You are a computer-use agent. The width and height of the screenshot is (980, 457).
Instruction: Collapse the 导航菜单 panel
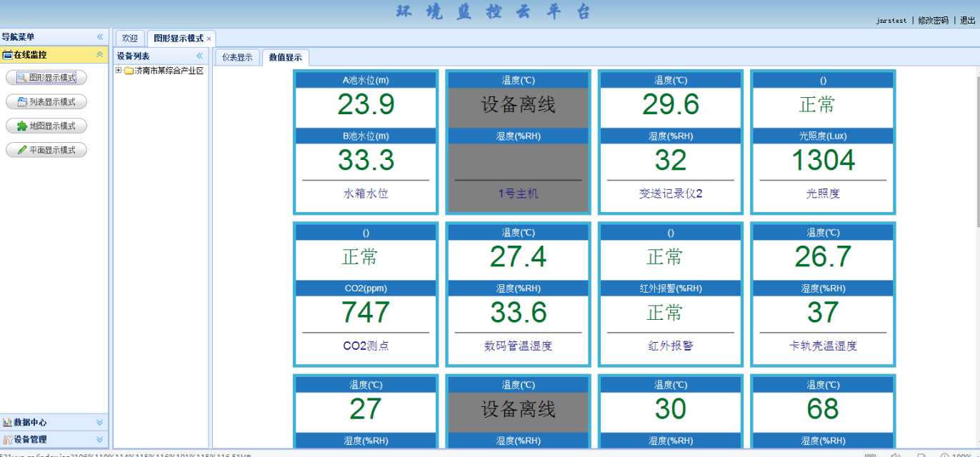[x=99, y=36]
